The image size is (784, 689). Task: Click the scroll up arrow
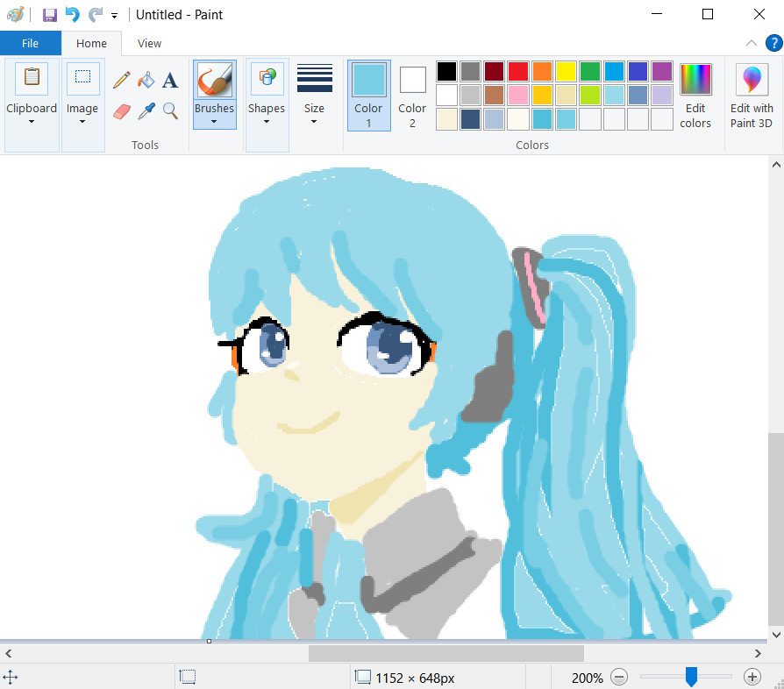[x=776, y=165]
